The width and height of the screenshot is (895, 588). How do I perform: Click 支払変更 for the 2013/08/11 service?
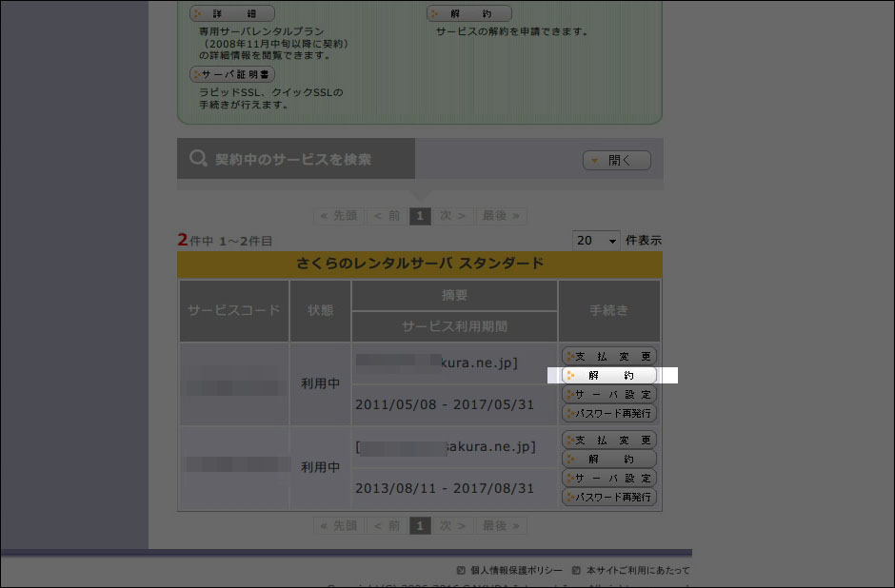coord(609,440)
